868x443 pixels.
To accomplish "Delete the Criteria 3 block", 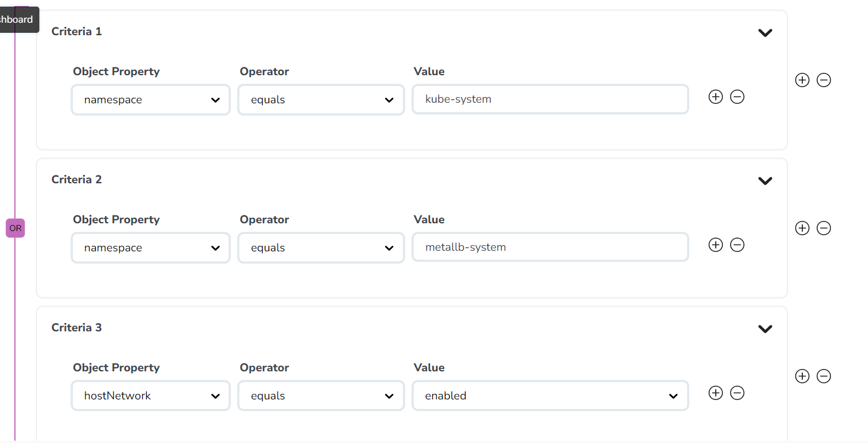I will tap(824, 376).
